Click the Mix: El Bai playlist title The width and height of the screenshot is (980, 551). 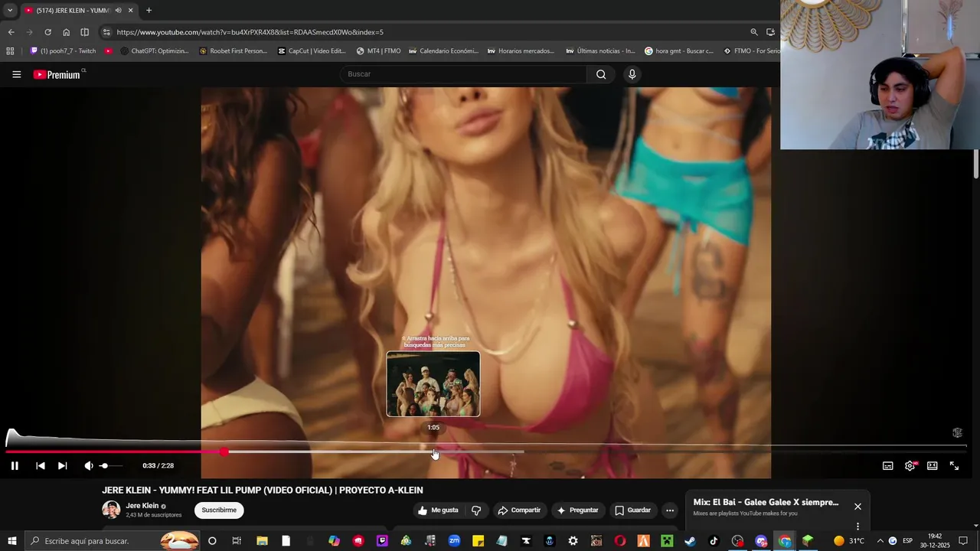766,503
